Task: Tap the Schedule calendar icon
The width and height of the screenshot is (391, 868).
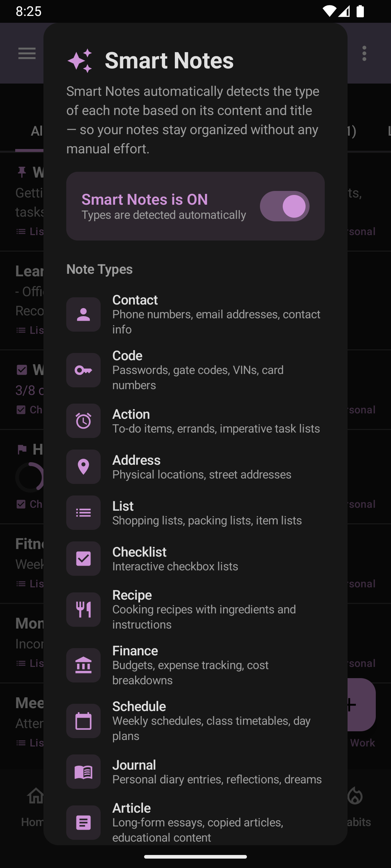Action: (83, 721)
